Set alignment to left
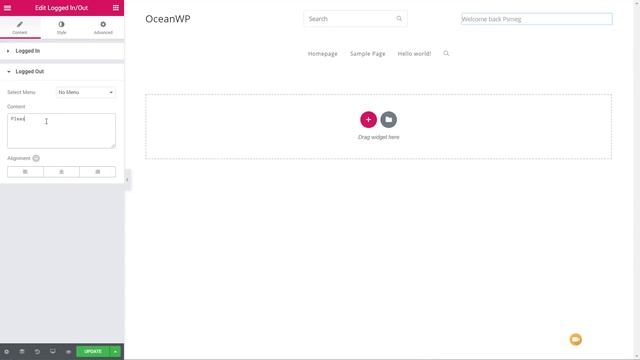The width and height of the screenshot is (640, 360). tap(25, 172)
